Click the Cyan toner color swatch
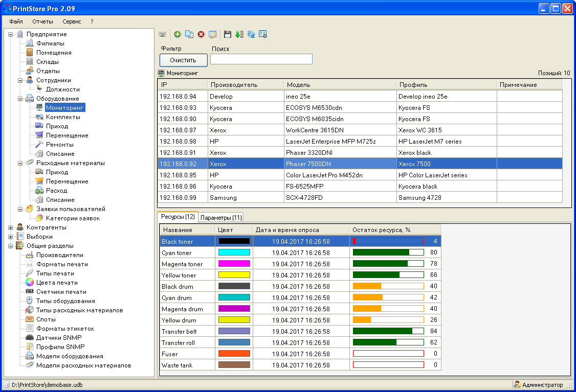Viewport: 576px width, 392px height. [x=234, y=252]
